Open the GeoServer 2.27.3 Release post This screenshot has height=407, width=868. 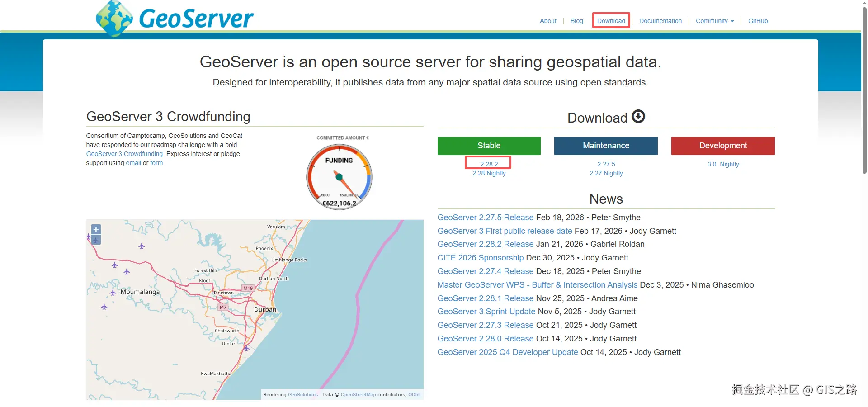pos(486,325)
